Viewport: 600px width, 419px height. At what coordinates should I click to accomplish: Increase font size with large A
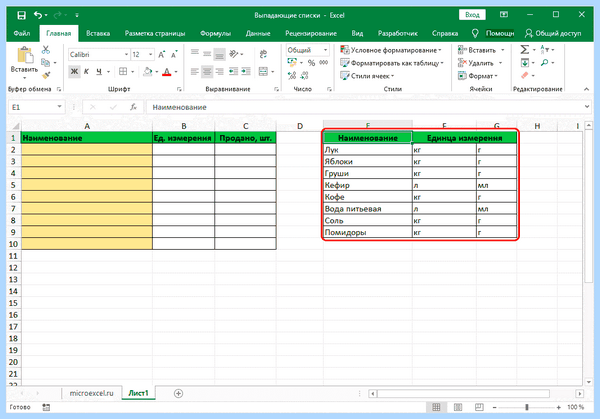(161, 55)
